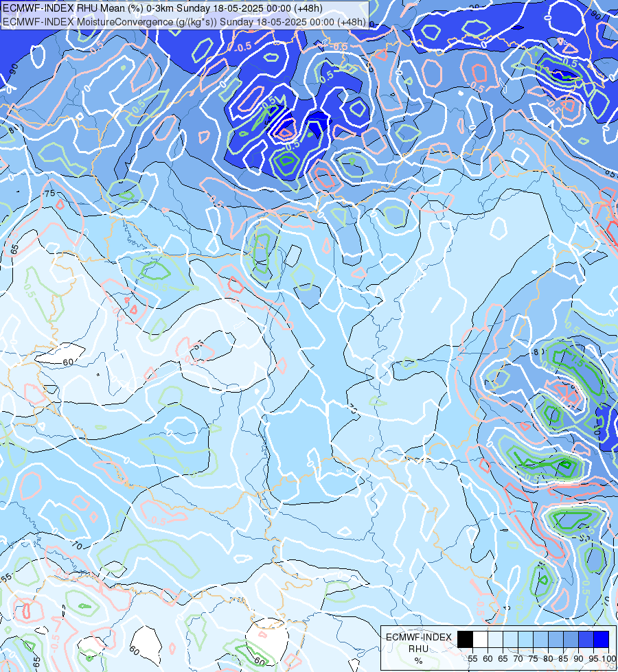Click the legend tick label 60
The width and height of the screenshot is (618, 672).
(488, 659)
